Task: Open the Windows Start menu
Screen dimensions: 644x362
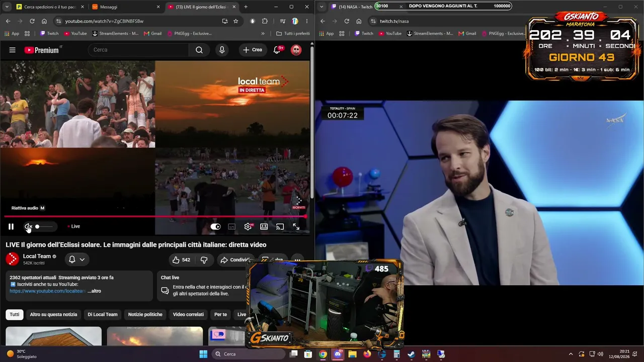Action: point(203,354)
